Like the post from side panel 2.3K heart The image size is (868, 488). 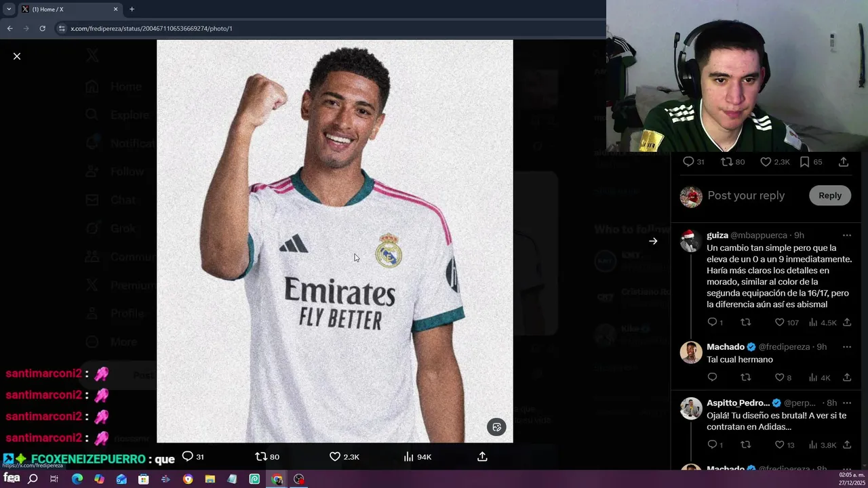pos(775,162)
